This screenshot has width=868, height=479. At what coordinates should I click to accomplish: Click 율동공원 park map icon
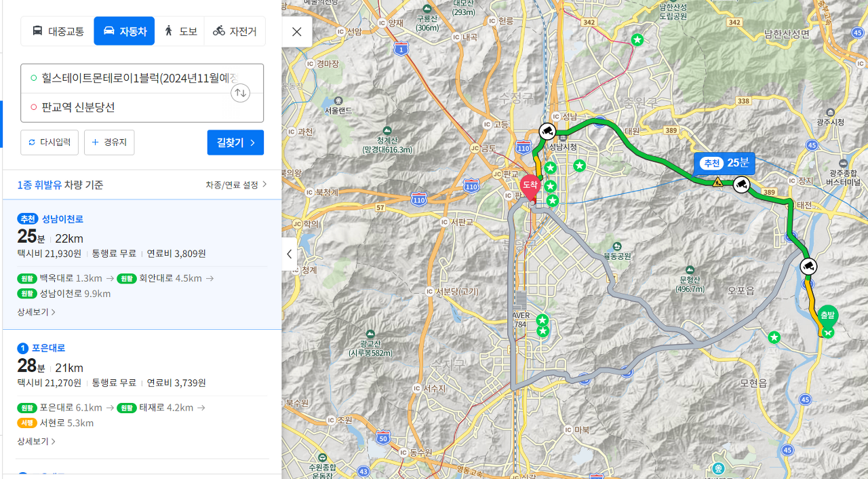point(616,246)
